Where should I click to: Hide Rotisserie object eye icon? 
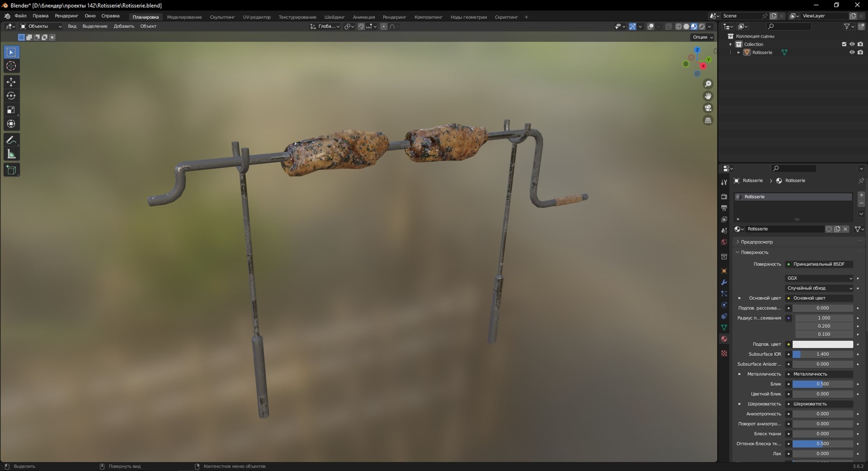(x=852, y=52)
